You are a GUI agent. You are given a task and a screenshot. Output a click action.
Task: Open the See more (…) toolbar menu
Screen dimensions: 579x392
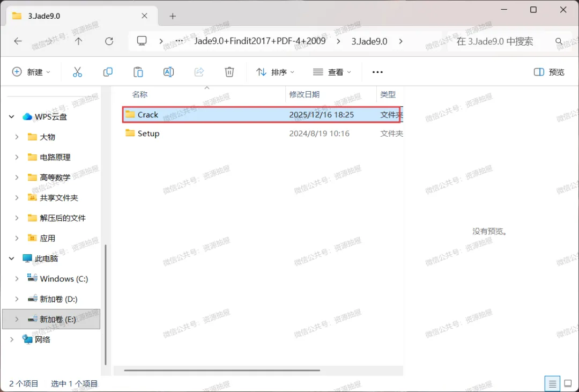[x=377, y=72]
